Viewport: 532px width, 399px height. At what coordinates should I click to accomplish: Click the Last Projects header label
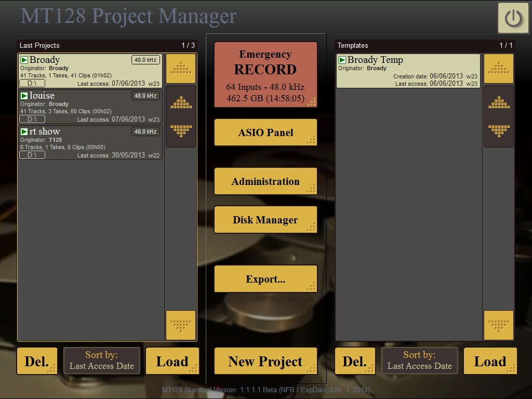coord(39,46)
